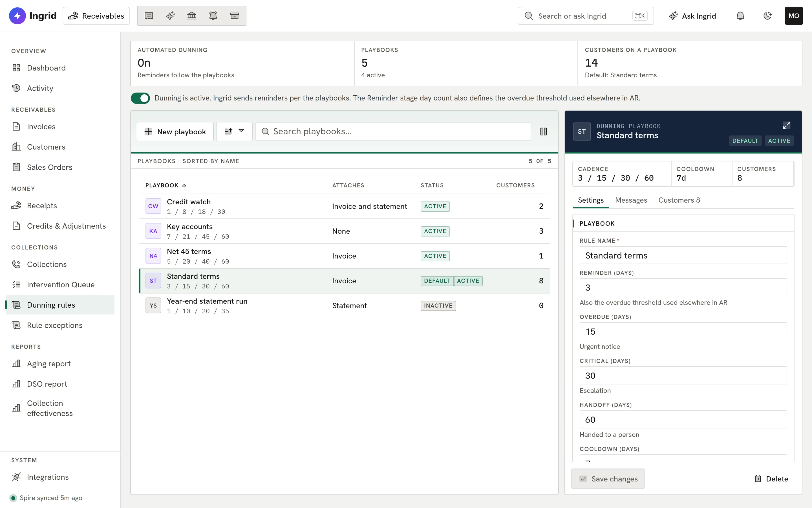Delete the Standard terms playbook
The height and width of the screenshot is (508, 812).
(x=771, y=478)
